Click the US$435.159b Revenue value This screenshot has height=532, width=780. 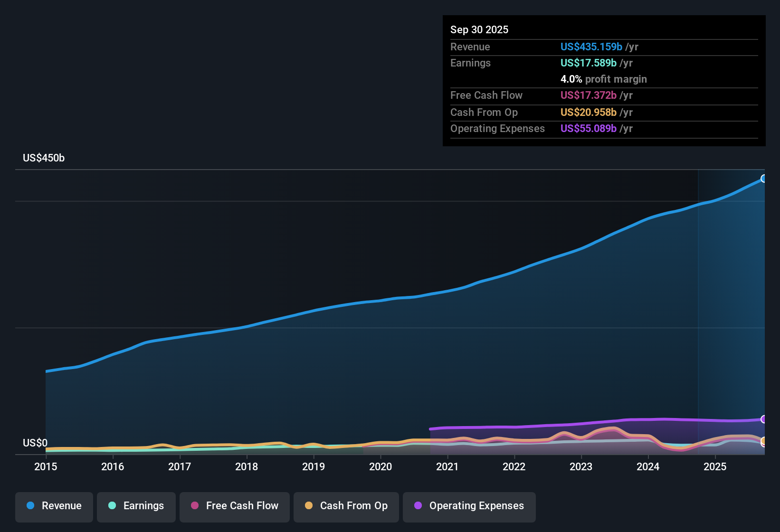coord(591,47)
